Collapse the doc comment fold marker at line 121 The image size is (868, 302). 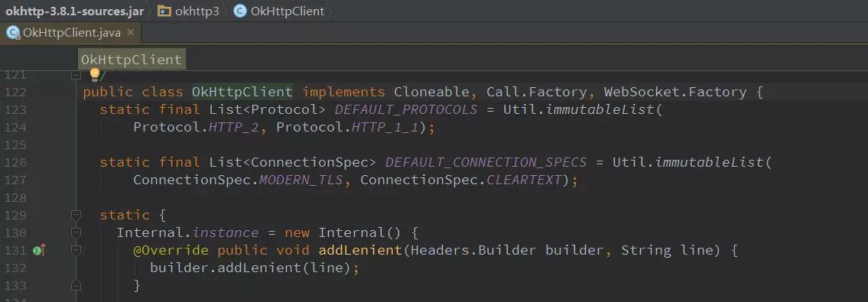pyautogui.click(x=76, y=75)
